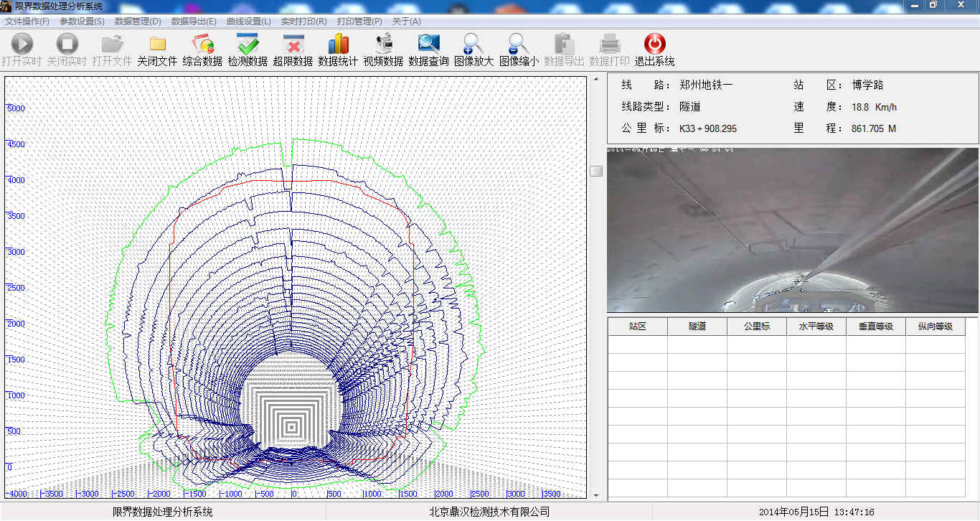The image size is (980, 521).
Task: Open the 文件操作(F) menu
Action: click(x=27, y=22)
